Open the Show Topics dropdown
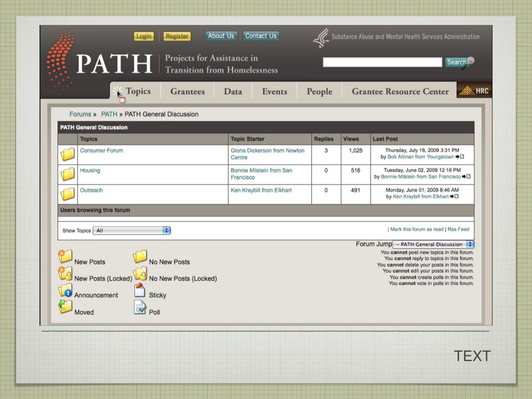The image size is (532, 399). 131,230
